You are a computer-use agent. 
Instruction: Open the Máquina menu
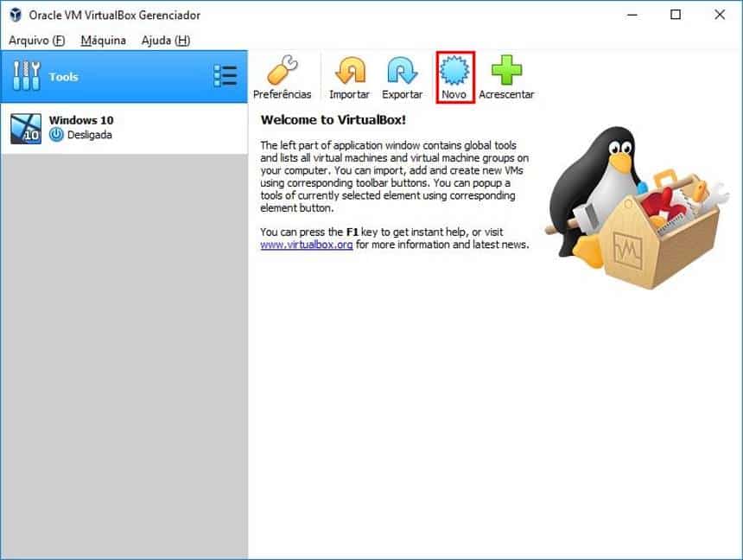tap(104, 41)
